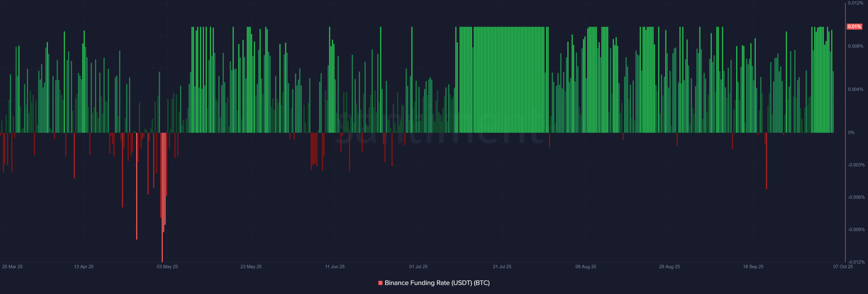868x294 pixels.
Task: Click the 09 Aug 25 axis date
Action: (x=586, y=267)
